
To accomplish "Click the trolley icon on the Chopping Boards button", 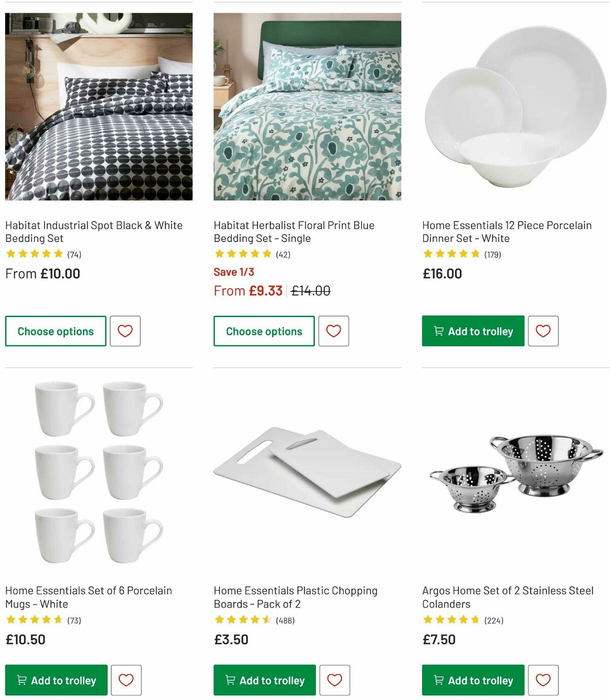I will click(x=230, y=680).
